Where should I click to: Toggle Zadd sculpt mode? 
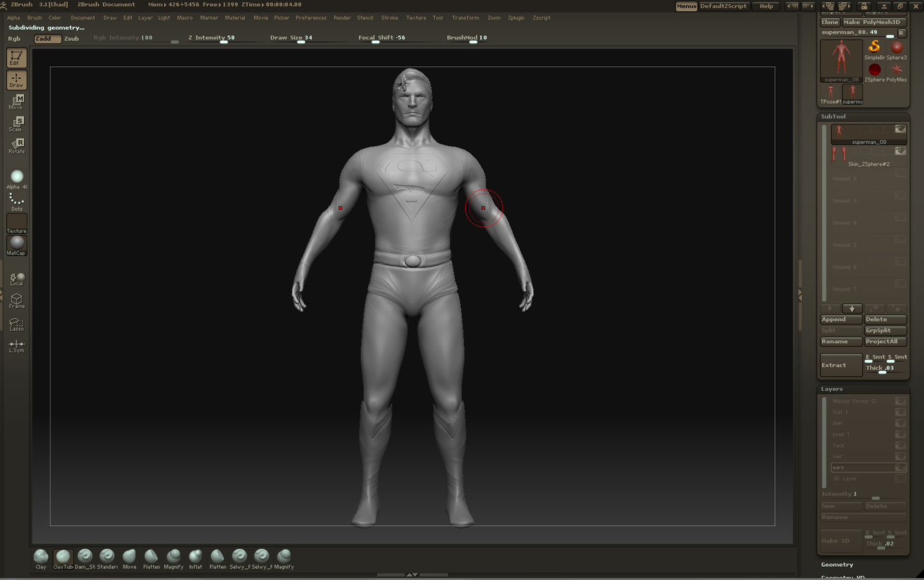[47, 39]
